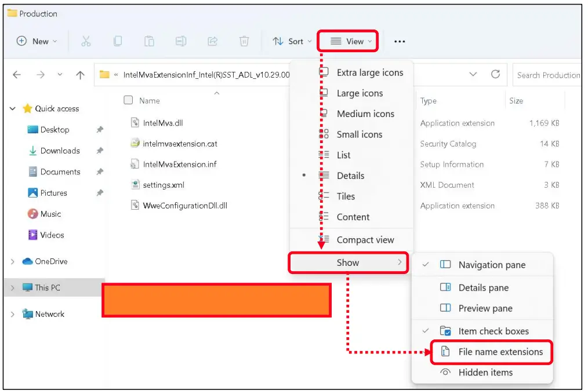This screenshot has width=588, height=391.
Task: Toggle Item check boxes option
Action: coord(482,331)
